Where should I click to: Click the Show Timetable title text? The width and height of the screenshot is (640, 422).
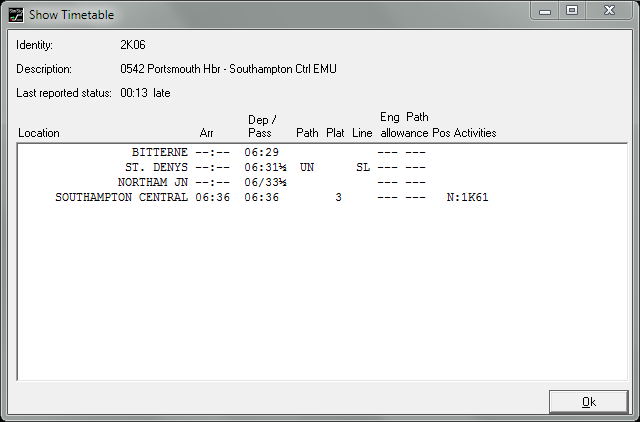point(71,15)
